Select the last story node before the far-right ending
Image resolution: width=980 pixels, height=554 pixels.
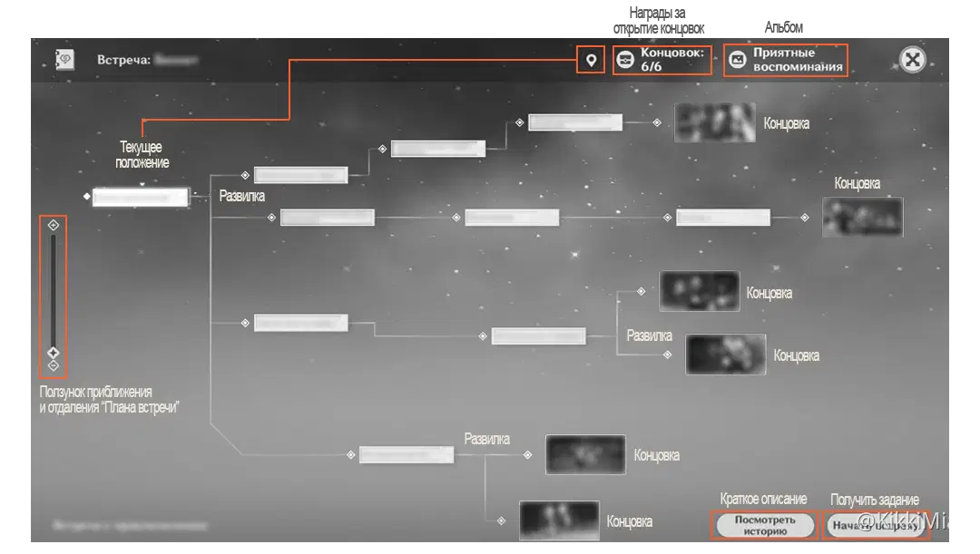(x=722, y=218)
